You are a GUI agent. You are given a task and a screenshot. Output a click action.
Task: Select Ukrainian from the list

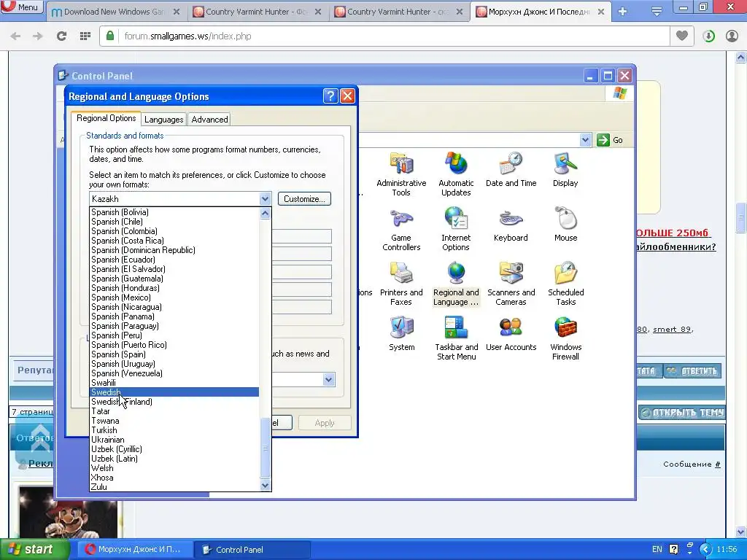(x=174, y=440)
